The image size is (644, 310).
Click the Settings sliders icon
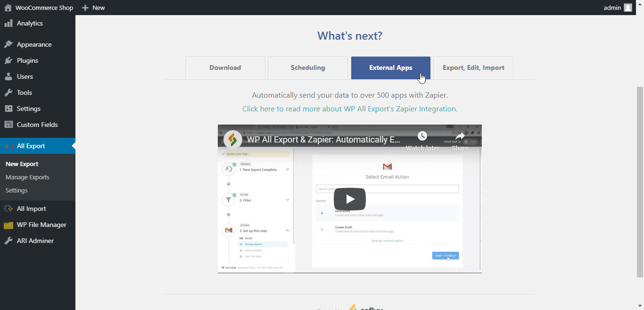click(x=8, y=109)
